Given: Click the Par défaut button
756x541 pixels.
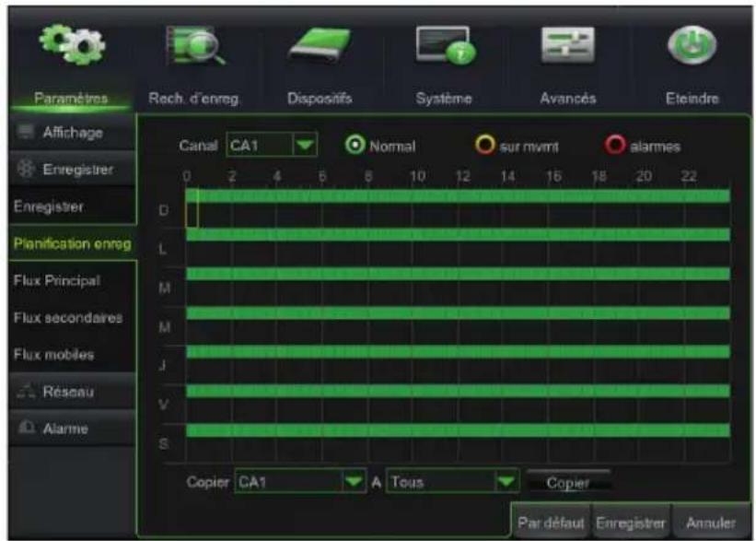Looking at the screenshot, I should (x=551, y=523).
